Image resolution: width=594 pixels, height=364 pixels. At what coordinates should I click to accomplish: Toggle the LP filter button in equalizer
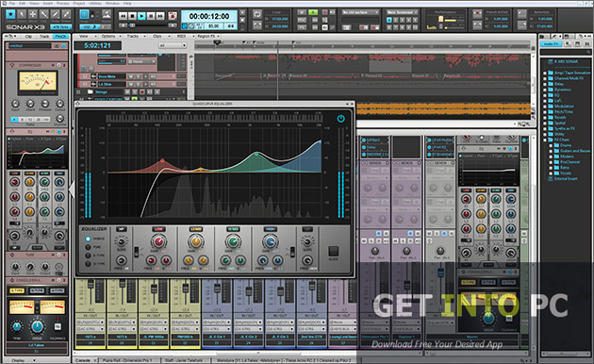point(306,229)
